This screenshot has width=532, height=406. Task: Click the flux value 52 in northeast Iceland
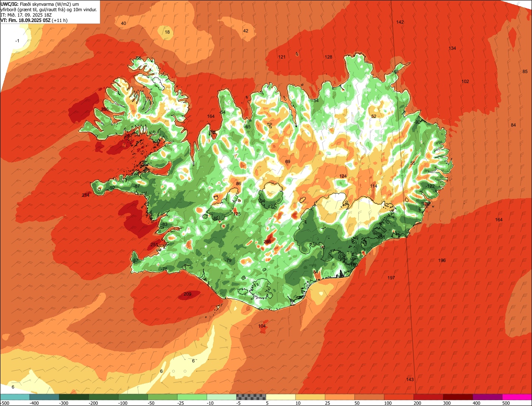coord(374,117)
